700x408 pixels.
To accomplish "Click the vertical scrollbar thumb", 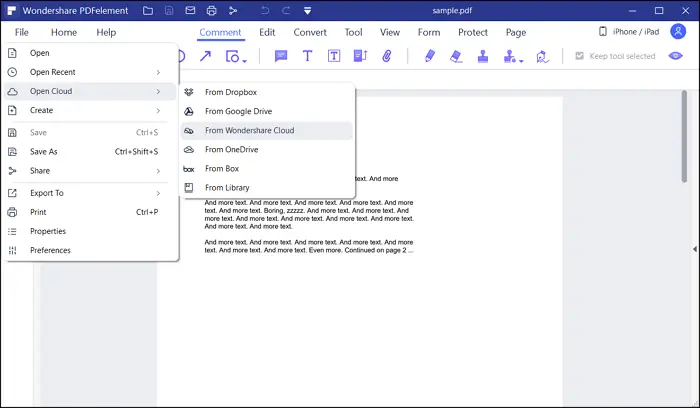I will [684, 136].
